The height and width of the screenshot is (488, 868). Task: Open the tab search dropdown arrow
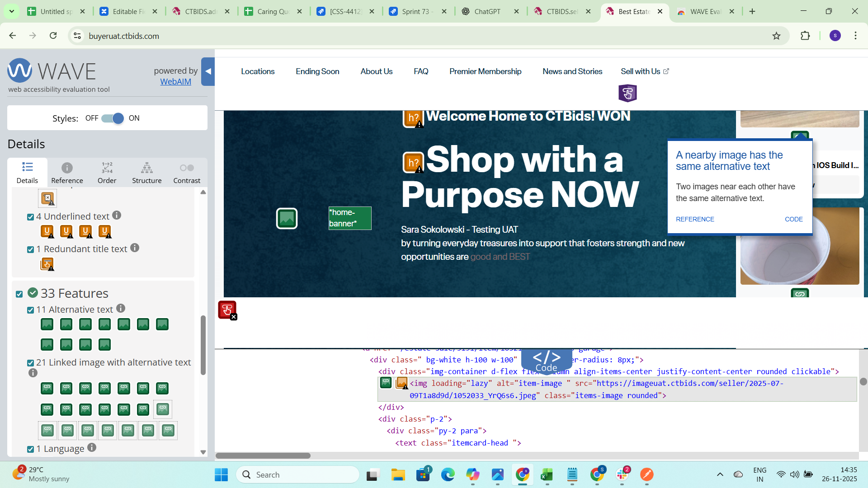tap(12, 11)
